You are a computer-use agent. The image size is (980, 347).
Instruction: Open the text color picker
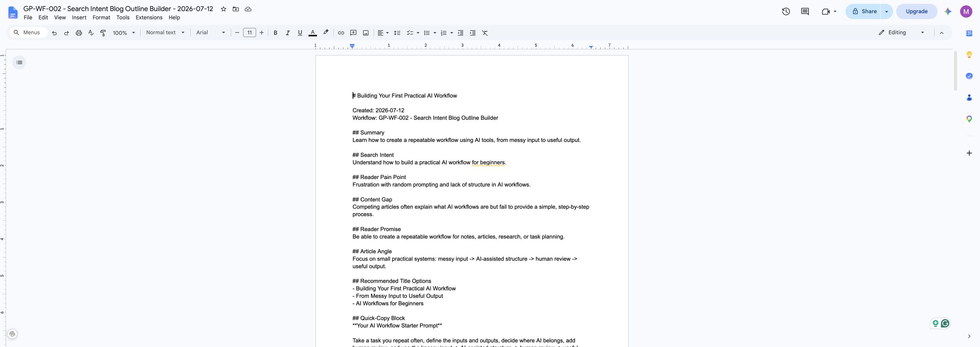coord(313,33)
